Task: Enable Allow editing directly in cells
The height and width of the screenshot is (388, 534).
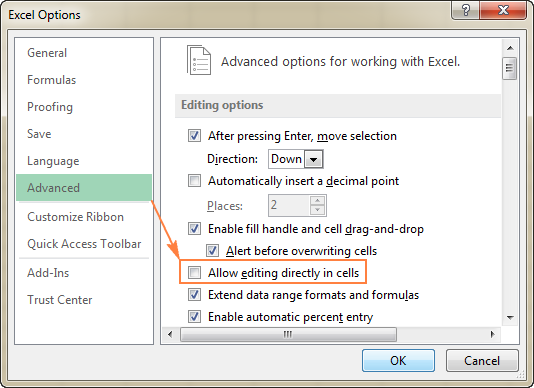Action: click(194, 273)
